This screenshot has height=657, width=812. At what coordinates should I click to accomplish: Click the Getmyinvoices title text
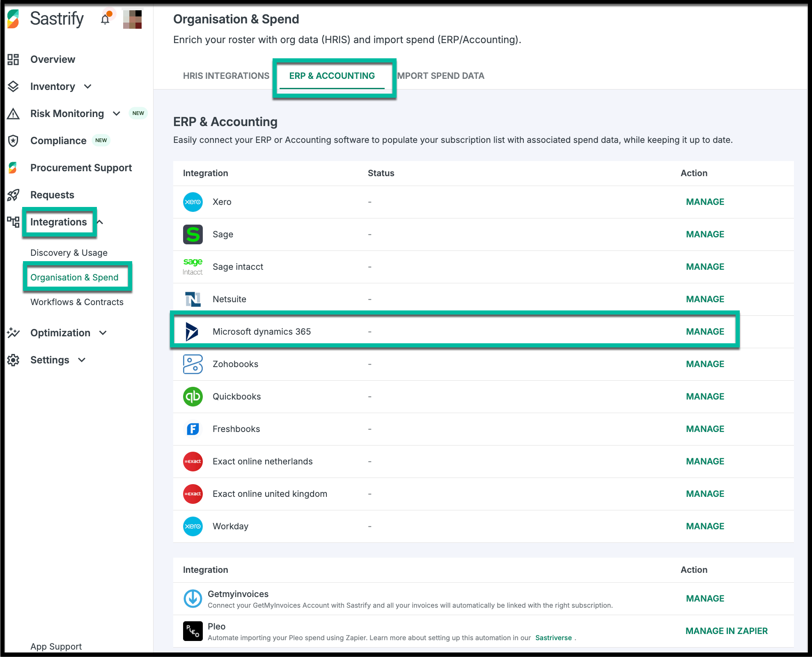pyautogui.click(x=238, y=594)
